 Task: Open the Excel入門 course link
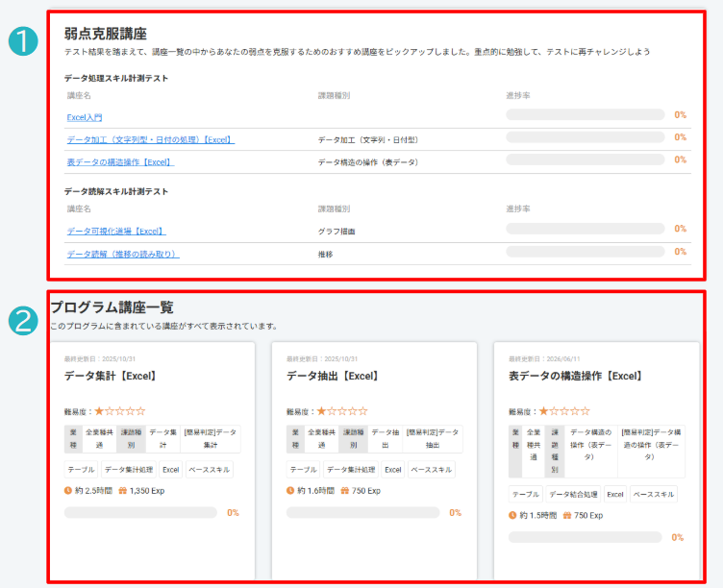85,117
